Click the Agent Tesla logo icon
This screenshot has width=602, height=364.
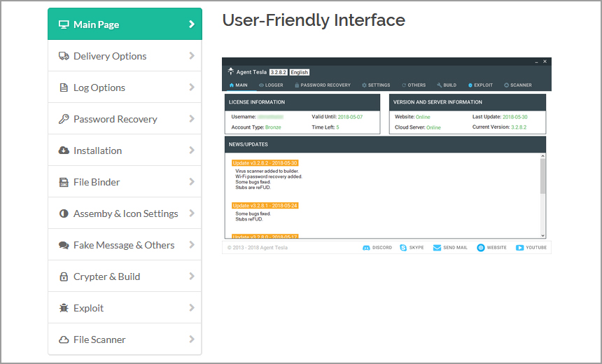(231, 71)
